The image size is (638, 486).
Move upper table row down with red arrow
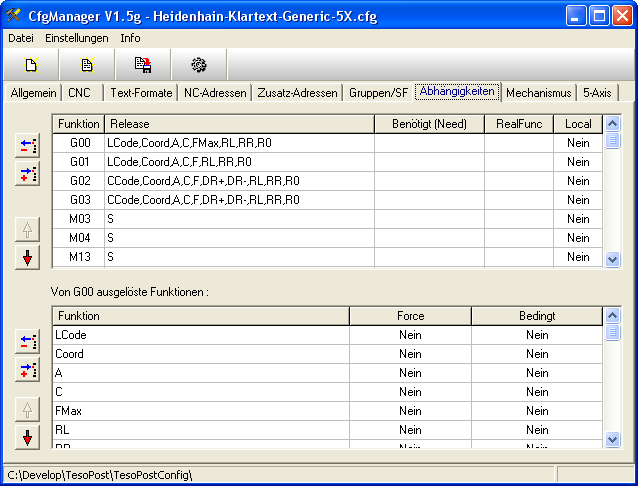28,257
